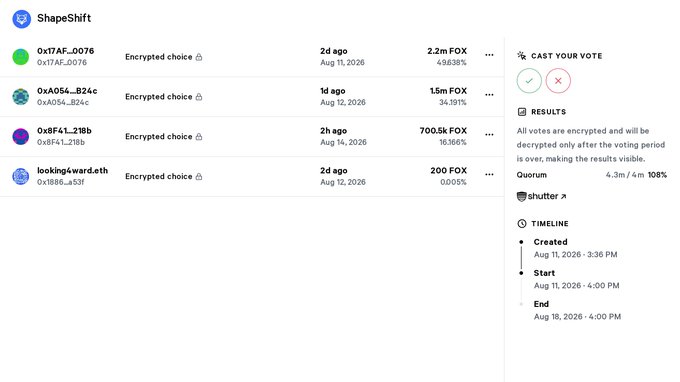
Task: Click the purple avatar of 0x8F41...218b
Action: click(20, 137)
